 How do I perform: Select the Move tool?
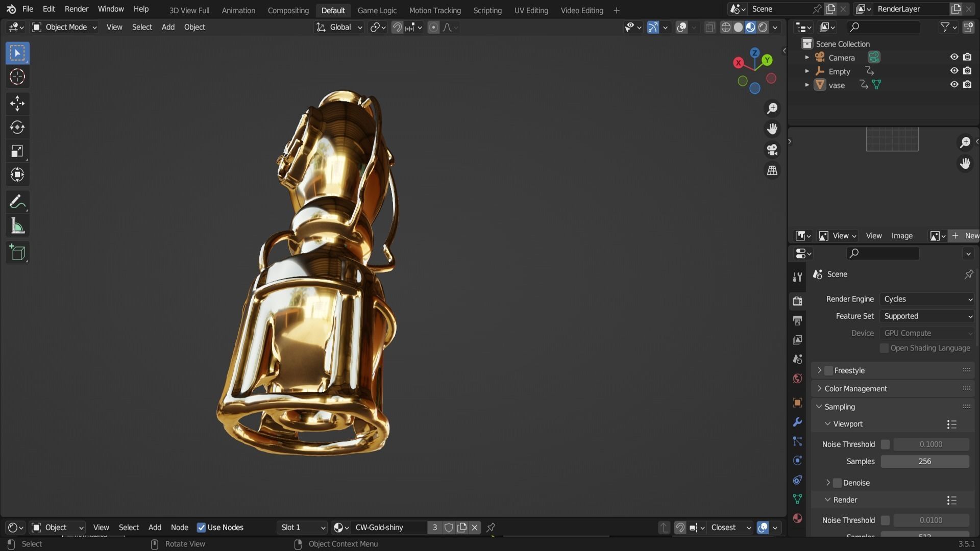tap(17, 104)
